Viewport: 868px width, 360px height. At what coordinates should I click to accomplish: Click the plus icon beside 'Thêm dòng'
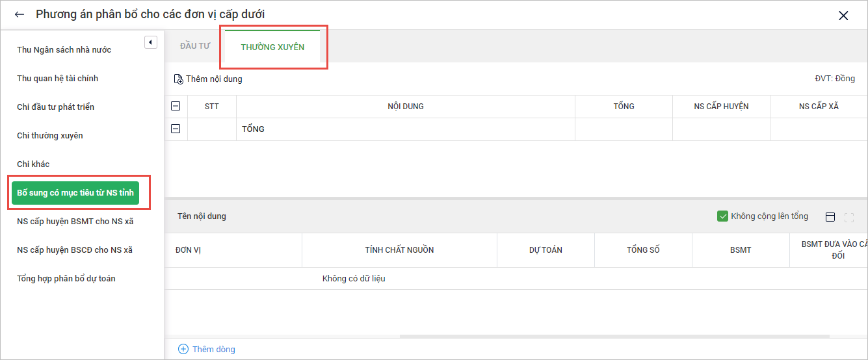point(183,349)
